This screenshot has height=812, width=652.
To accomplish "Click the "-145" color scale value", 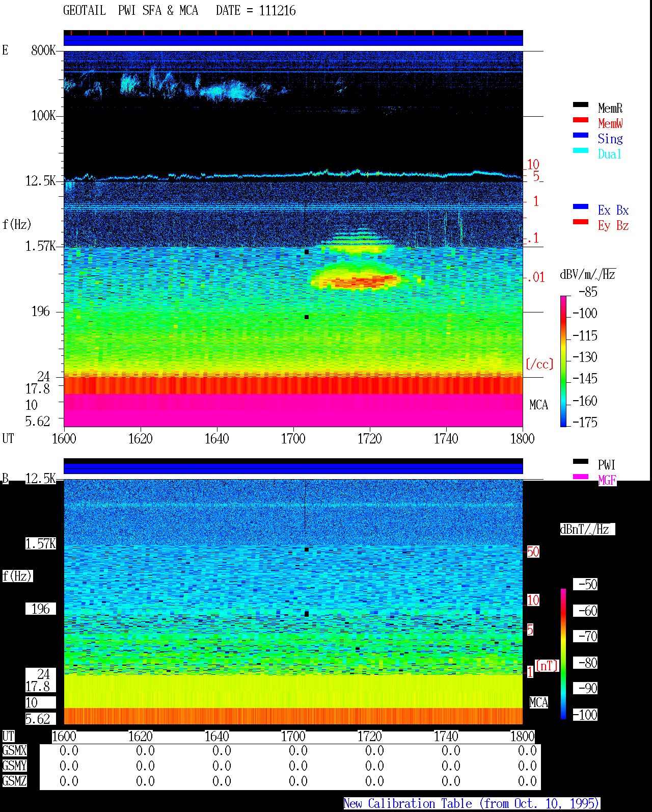I will click(x=585, y=379).
